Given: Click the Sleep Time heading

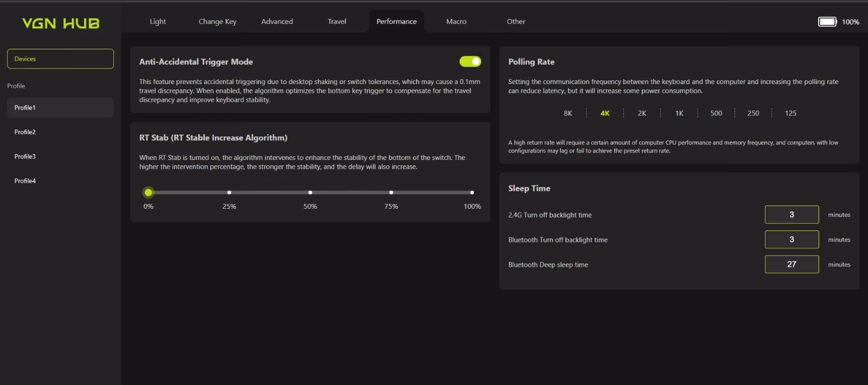Looking at the screenshot, I should click(x=529, y=189).
